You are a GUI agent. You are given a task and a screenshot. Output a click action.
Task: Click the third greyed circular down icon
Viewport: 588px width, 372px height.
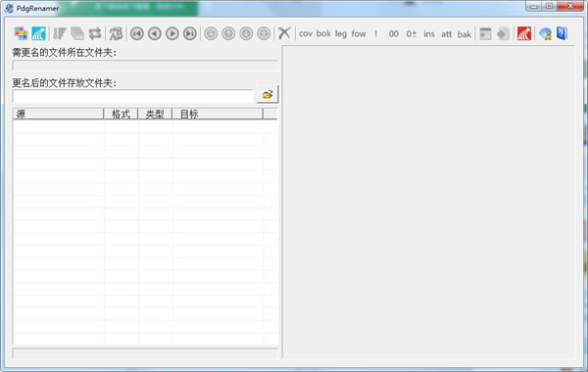[x=246, y=33]
